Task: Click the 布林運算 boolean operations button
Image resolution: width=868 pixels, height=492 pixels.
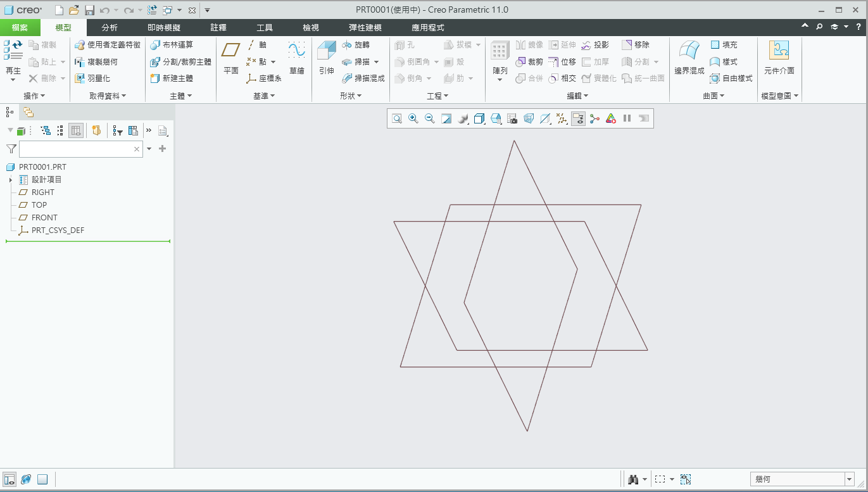Action: point(172,45)
